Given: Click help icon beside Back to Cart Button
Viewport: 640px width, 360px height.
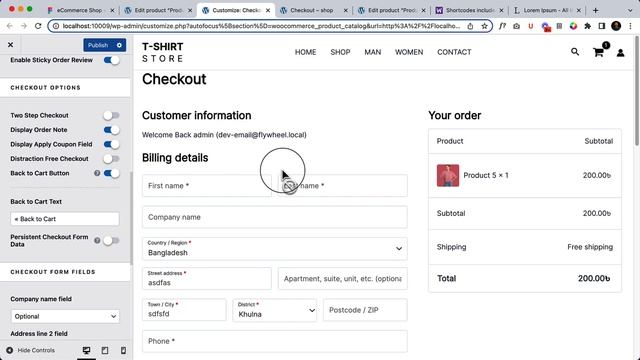Looking at the screenshot, I should tap(97, 173).
